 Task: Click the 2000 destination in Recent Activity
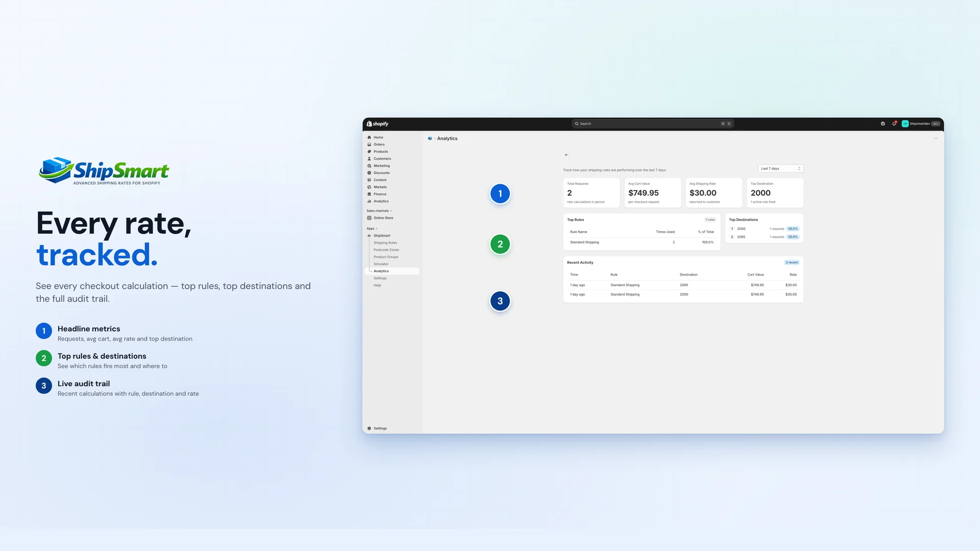click(684, 294)
